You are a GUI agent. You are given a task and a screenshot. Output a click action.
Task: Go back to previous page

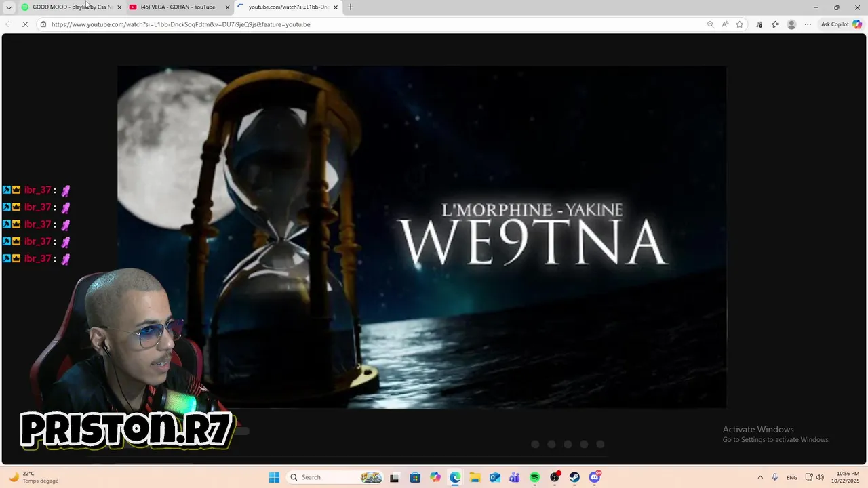click(x=9, y=24)
